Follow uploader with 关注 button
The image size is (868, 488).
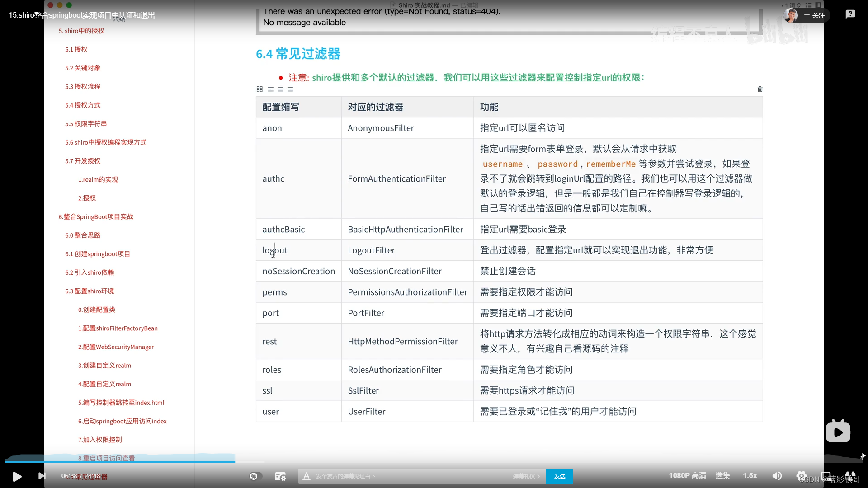pyautogui.click(x=815, y=15)
